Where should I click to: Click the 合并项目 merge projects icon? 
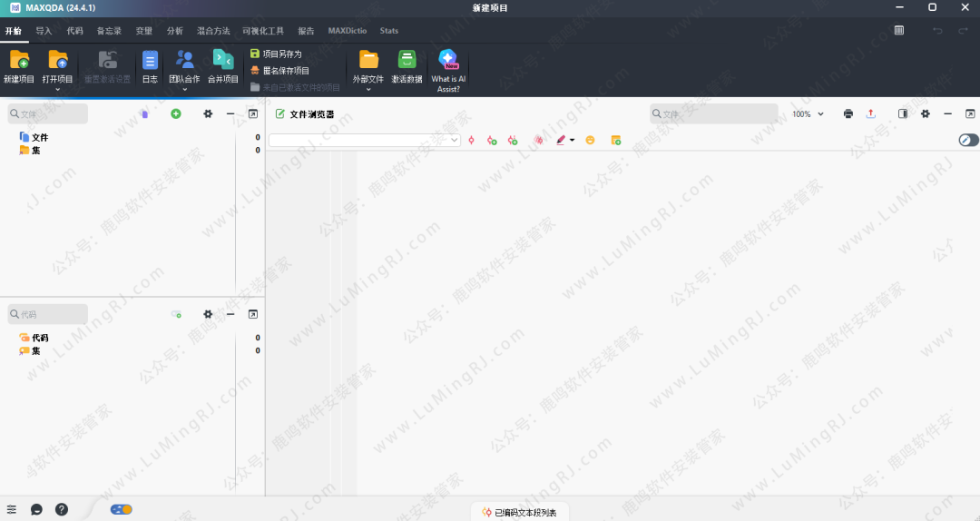[x=222, y=61]
